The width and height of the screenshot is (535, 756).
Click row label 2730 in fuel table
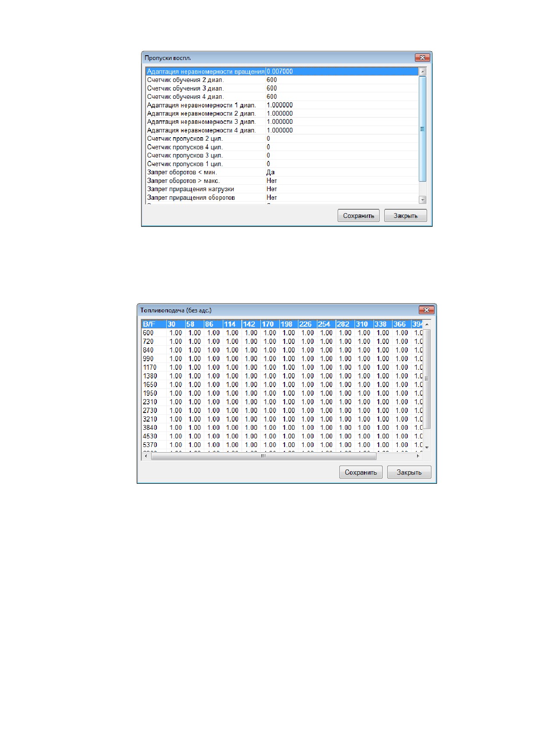(x=150, y=410)
